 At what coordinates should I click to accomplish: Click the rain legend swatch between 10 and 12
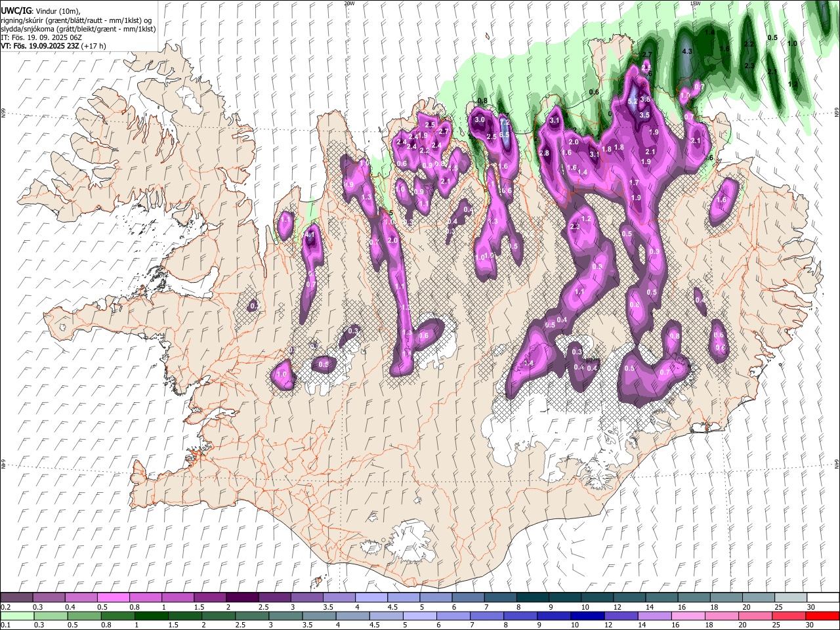pyautogui.click(x=588, y=616)
